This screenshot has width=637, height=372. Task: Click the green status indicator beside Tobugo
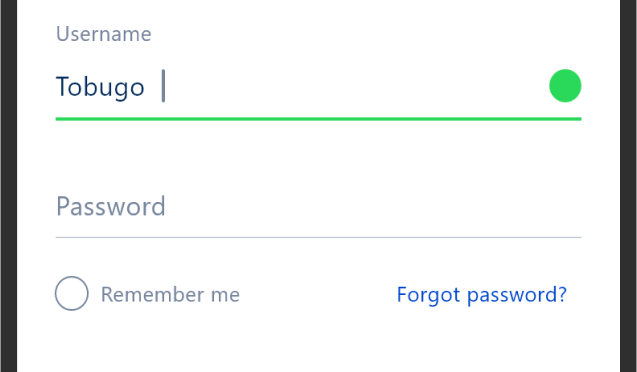(x=565, y=86)
